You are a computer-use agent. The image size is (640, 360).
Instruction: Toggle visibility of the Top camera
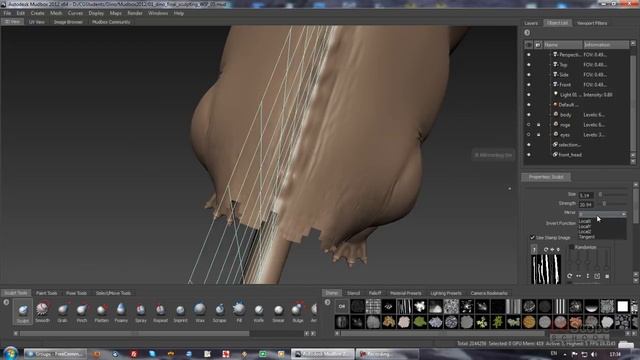pyautogui.click(x=529, y=64)
